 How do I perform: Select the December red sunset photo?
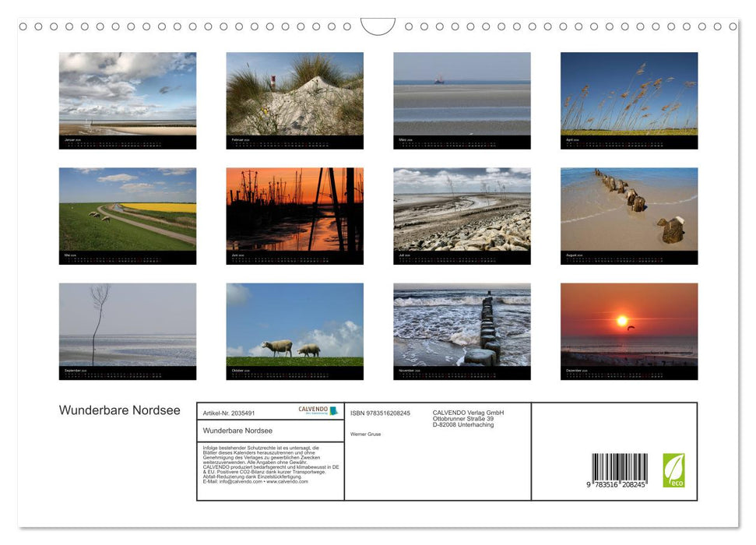click(x=629, y=325)
